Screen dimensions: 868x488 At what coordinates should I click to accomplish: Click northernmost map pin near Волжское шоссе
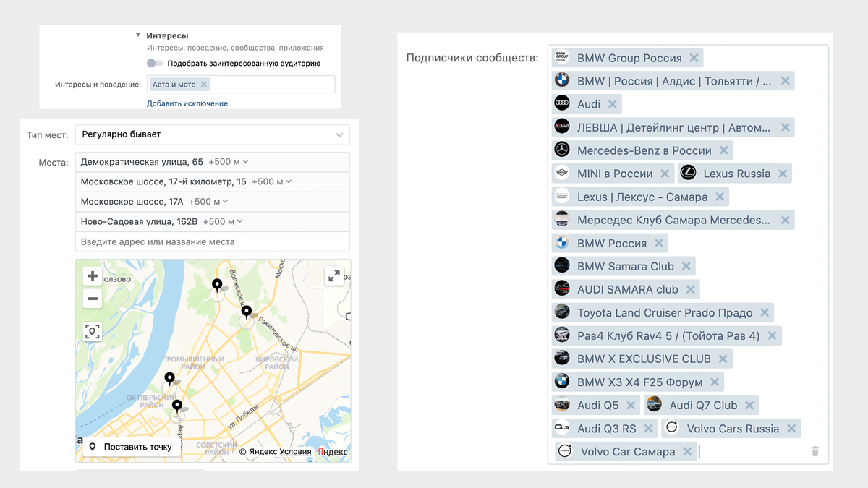tap(217, 285)
